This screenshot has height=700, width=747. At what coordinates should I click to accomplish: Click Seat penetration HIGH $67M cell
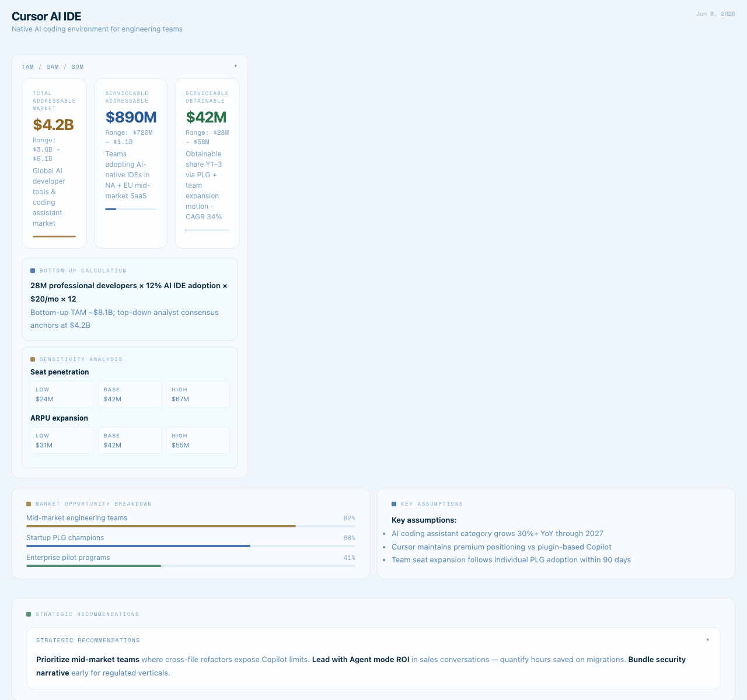tap(198, 394)
